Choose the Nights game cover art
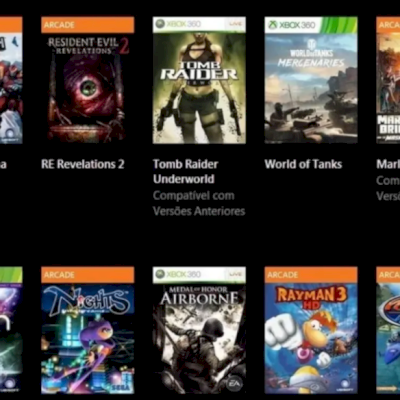400x400 pixels. (x=88, y=330)
